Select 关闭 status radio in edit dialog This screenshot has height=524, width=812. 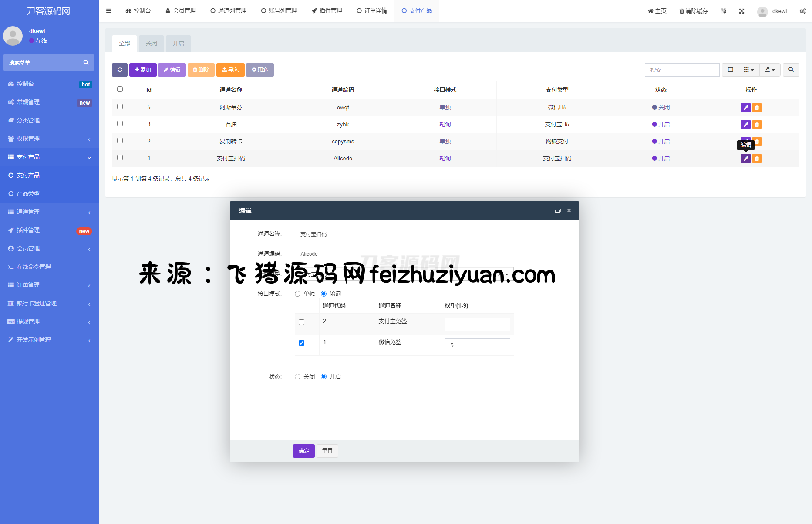pos(298,377)
